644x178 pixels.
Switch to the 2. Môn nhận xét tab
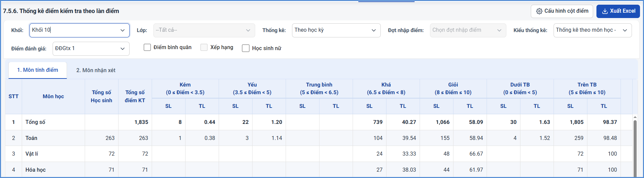click(96, 70)
